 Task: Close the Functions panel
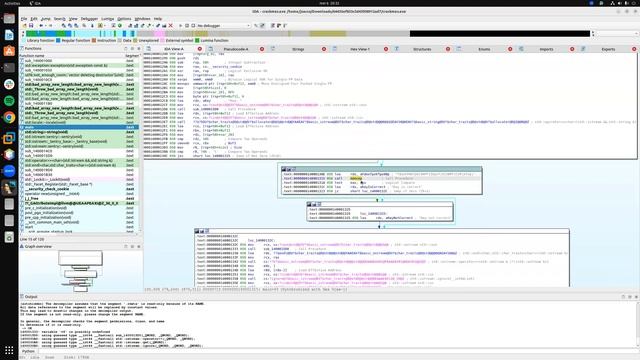[139, 49]
